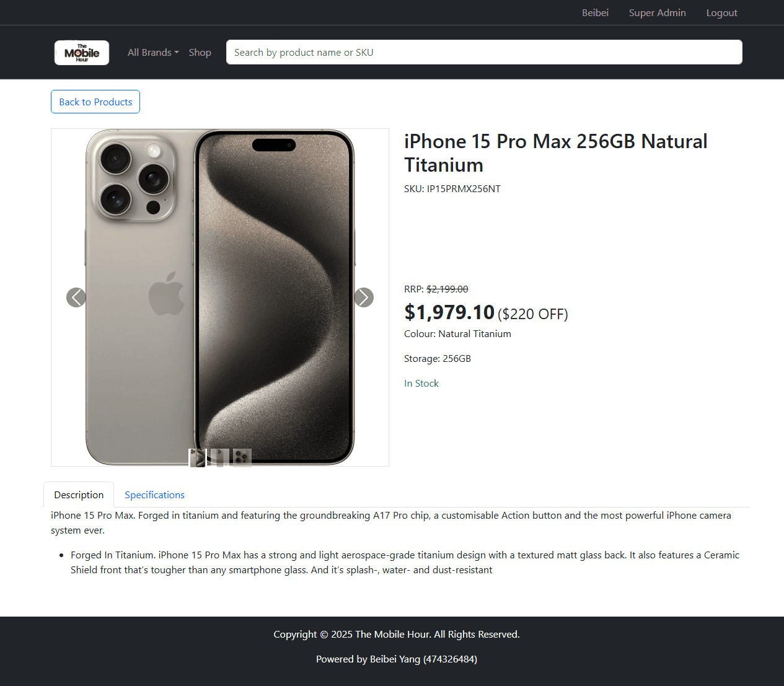Viewport: 784px width, 686px height.
Task: Open the Beibei user profile link
Action: coord(595,13)
